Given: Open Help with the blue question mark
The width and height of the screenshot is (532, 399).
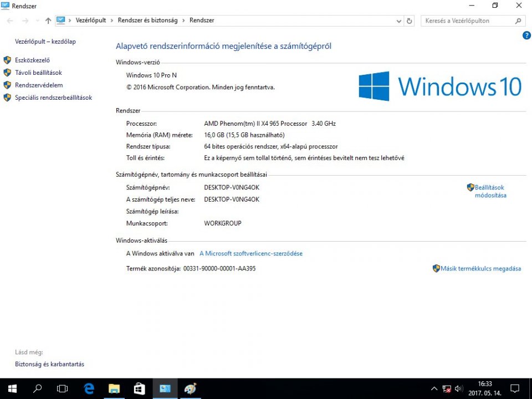Looking at the screenshot, I should point(526,35).
